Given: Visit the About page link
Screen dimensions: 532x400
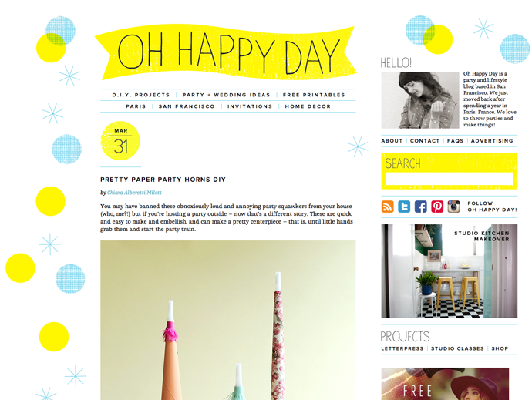Looking at the screenshot, I should click(x=392, y=141).
